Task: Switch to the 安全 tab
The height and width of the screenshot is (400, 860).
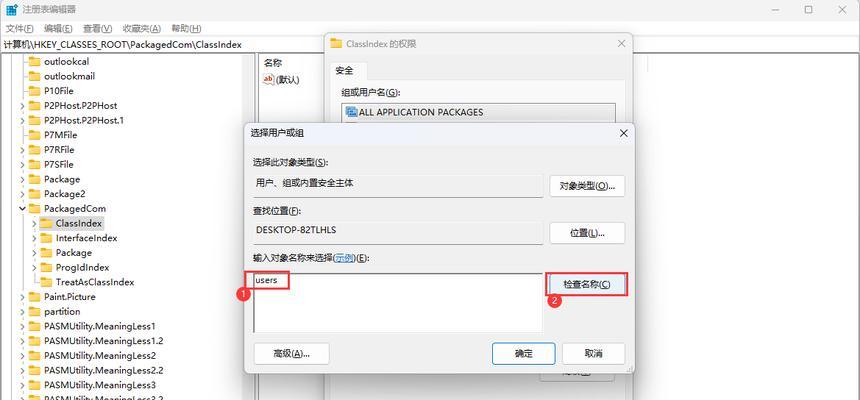Action: [344, 70]
